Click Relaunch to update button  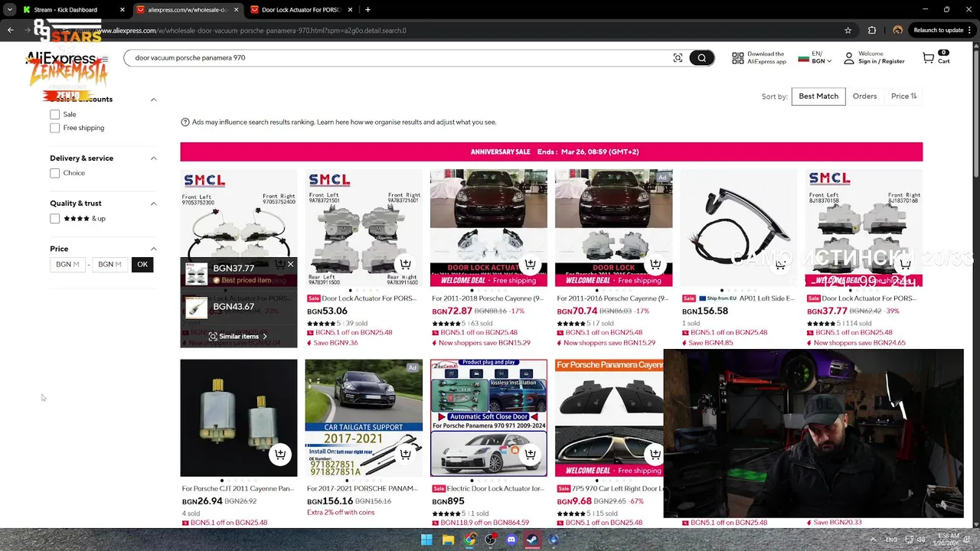(x=942, y=31)
